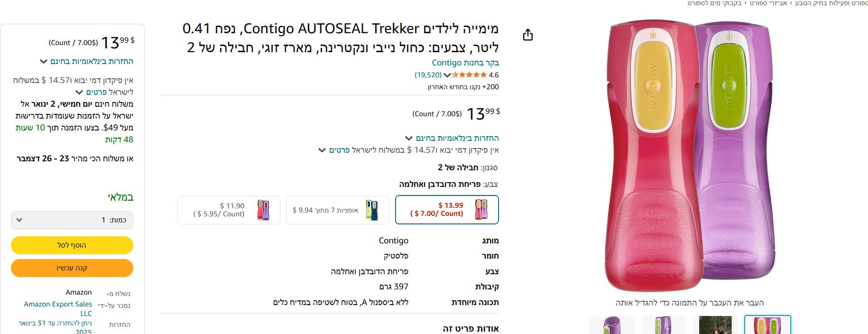Open the ratings breakdown chevron beside stars
The width and height of the screenshot is (868, 334).
pyautogui.click(x=447, y=75)
